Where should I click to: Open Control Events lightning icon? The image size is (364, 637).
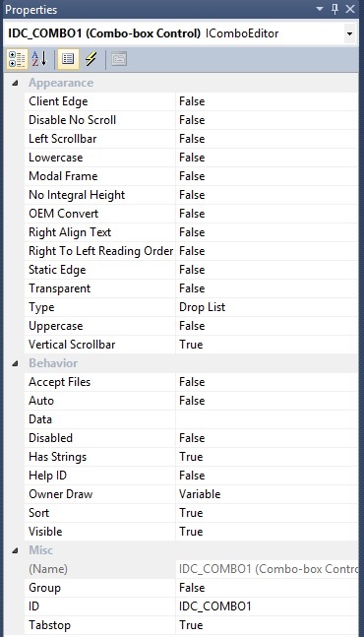coord(91,59)
